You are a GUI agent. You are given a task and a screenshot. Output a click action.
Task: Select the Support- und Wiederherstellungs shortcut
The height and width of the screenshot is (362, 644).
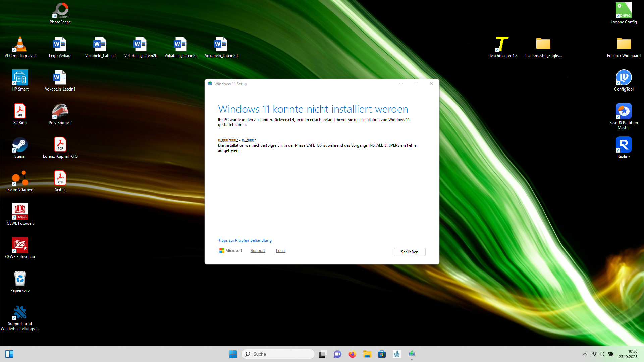20,318
